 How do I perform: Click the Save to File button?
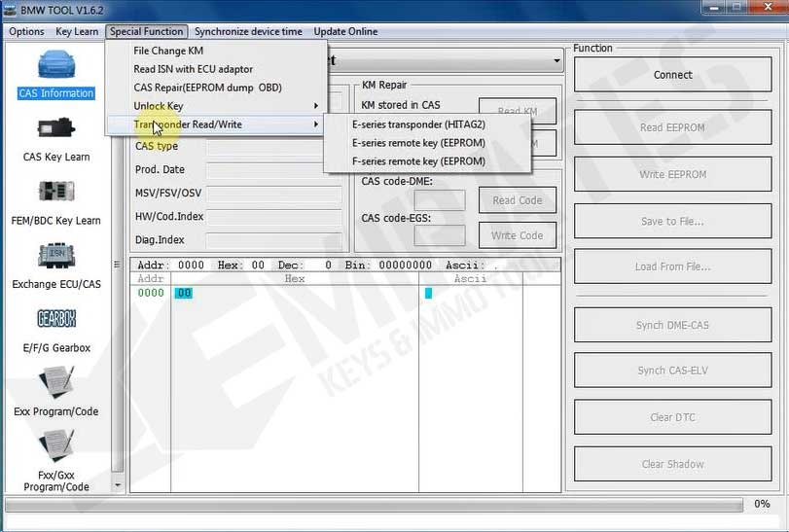coord(673,221)
